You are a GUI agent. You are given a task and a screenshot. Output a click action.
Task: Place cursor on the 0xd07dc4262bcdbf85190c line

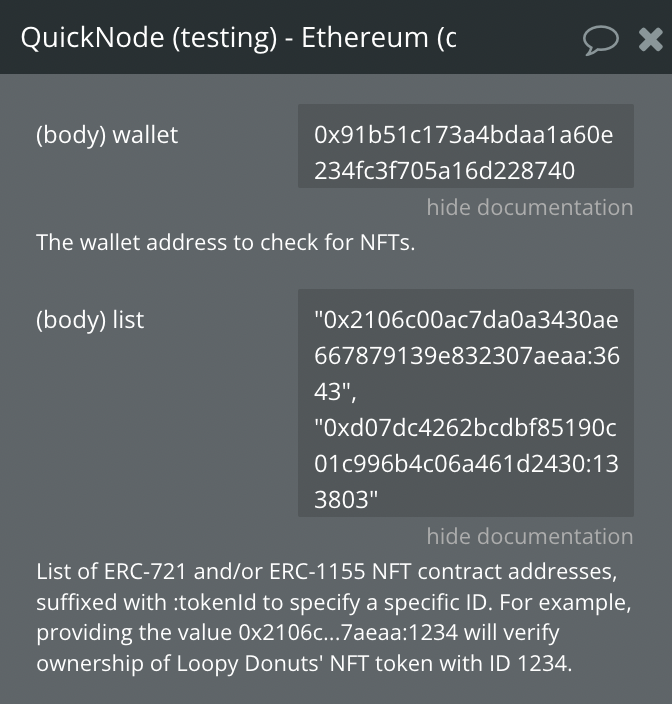(465, 427)
